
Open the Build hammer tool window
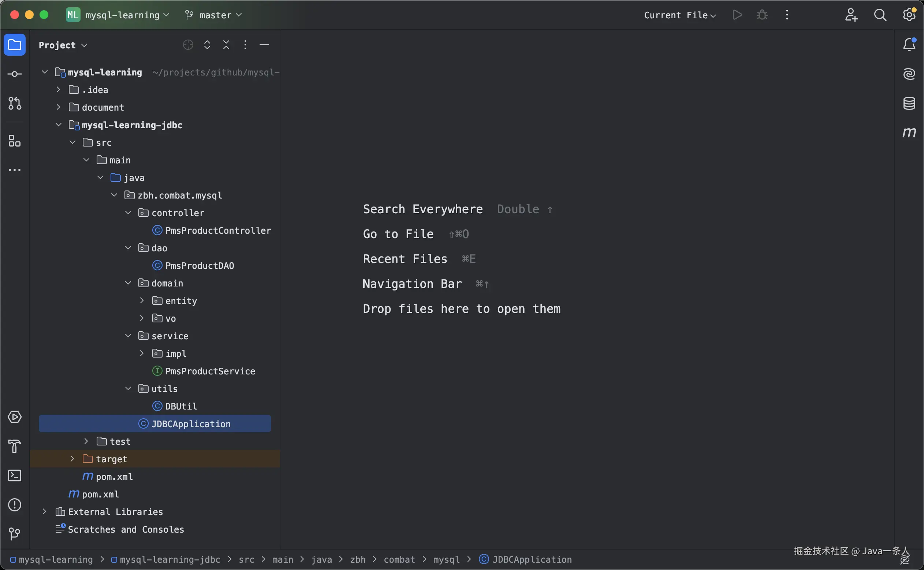pos(15,446)
